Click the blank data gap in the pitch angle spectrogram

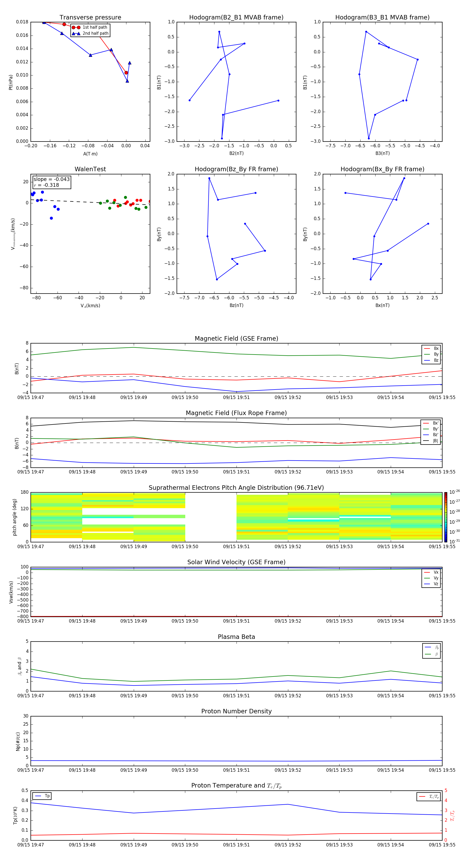click(211, 517)
